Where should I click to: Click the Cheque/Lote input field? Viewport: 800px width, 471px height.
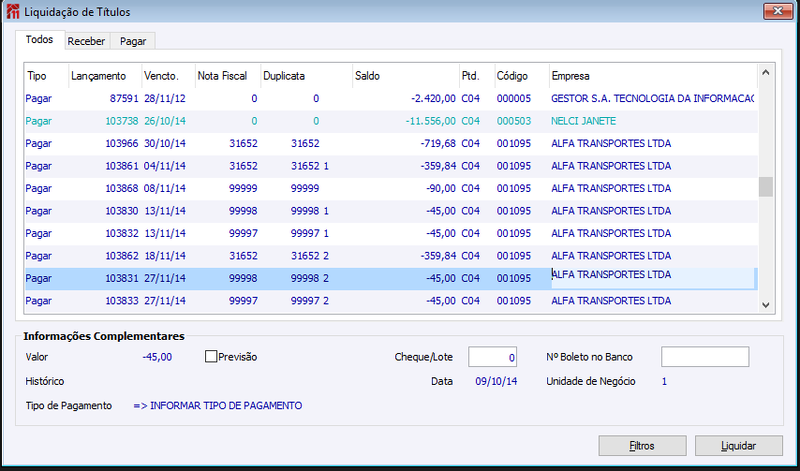click(492, 357)
